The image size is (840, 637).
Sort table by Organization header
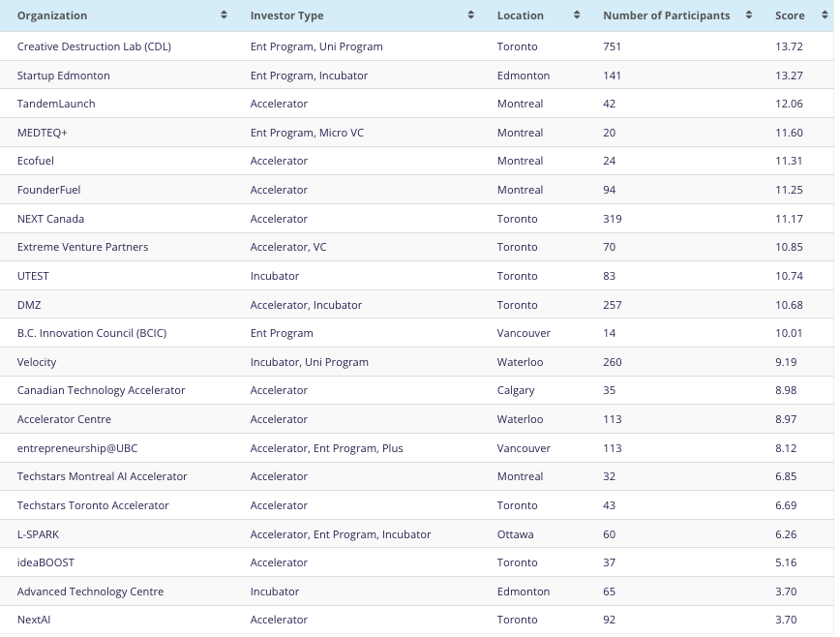52,15
